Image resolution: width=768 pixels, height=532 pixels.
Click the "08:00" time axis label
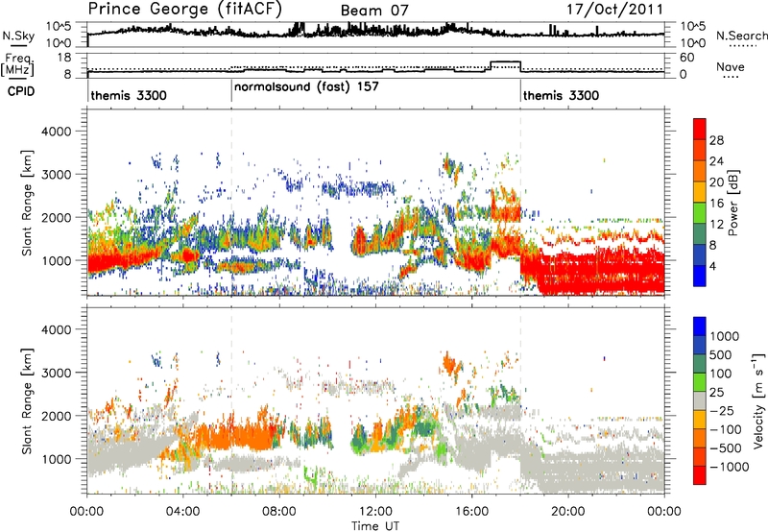(x=279, y=512)
